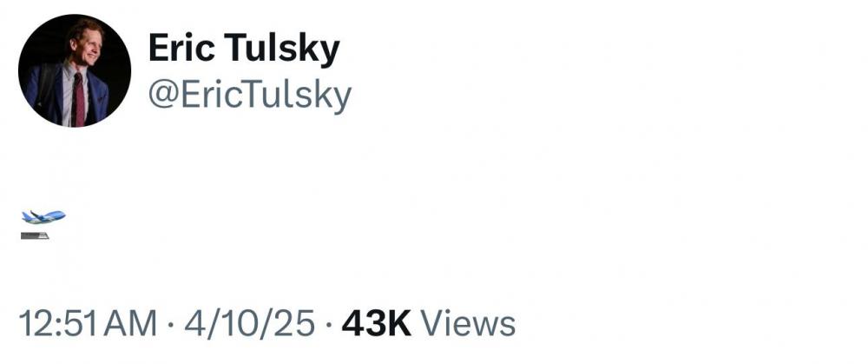Select the 12:51 AM timestamp

tap(88, 324)
